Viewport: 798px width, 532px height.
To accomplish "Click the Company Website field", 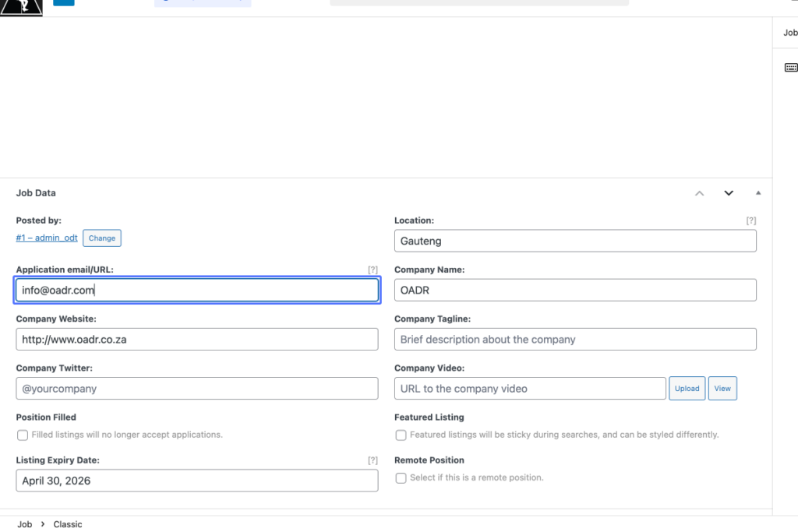I will pos(197,340).
